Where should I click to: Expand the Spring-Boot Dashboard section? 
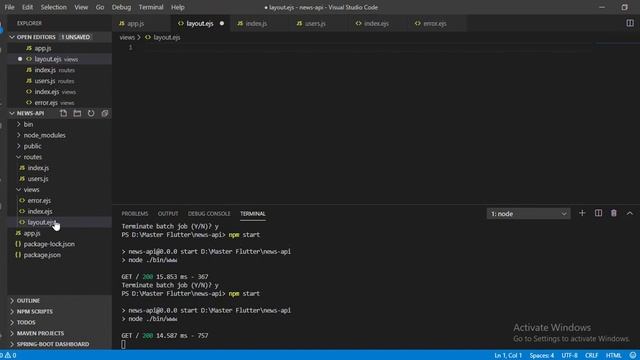60,344
